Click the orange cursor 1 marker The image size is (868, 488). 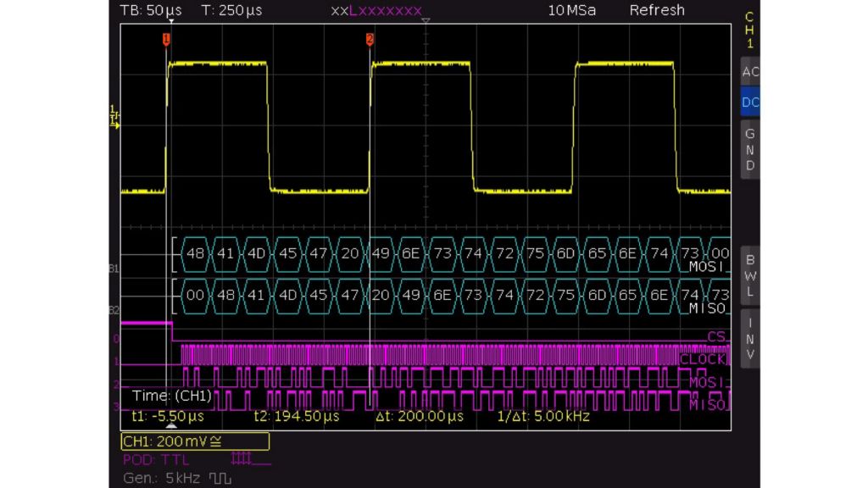tap(166, 40)
